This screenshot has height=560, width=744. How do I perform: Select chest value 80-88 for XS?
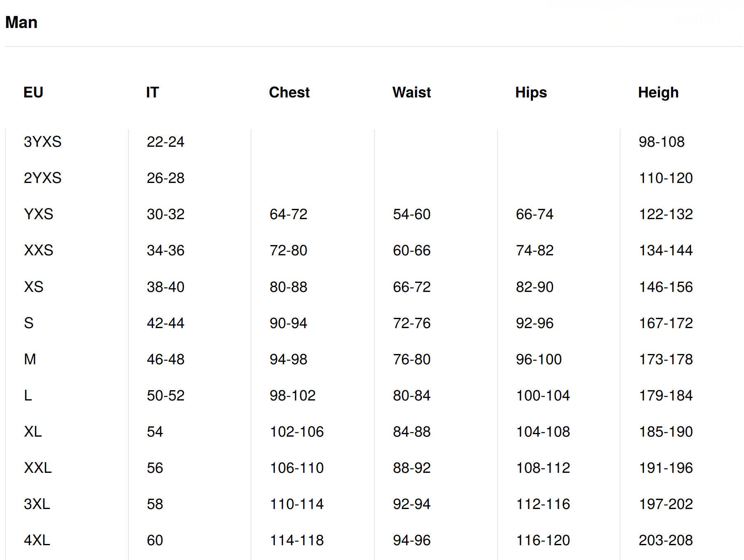(288, 287)
